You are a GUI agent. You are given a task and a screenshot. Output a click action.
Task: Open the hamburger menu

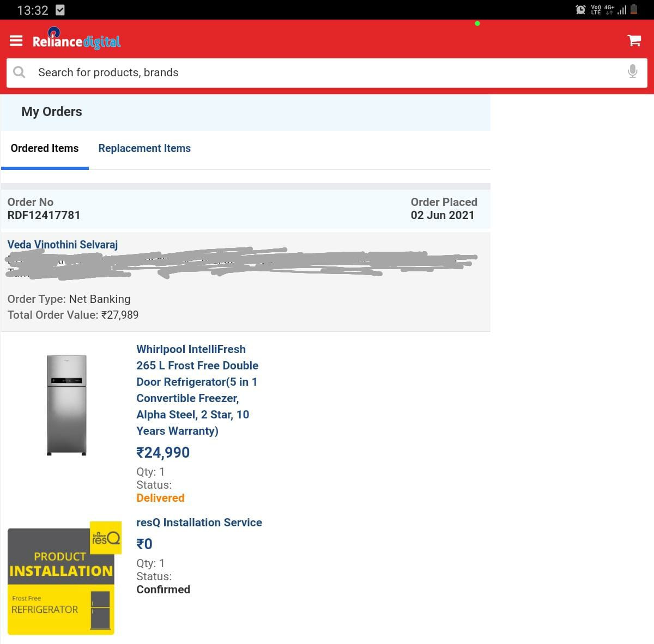16,41
